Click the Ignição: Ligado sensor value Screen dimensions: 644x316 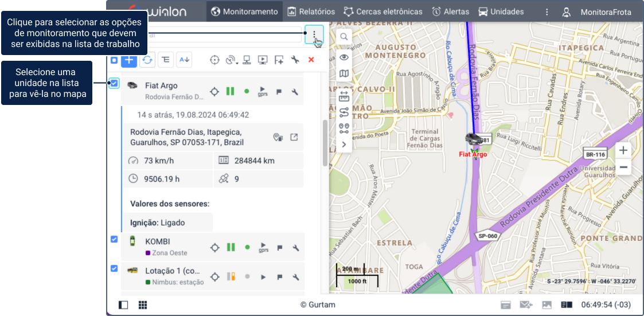(157, 223)
